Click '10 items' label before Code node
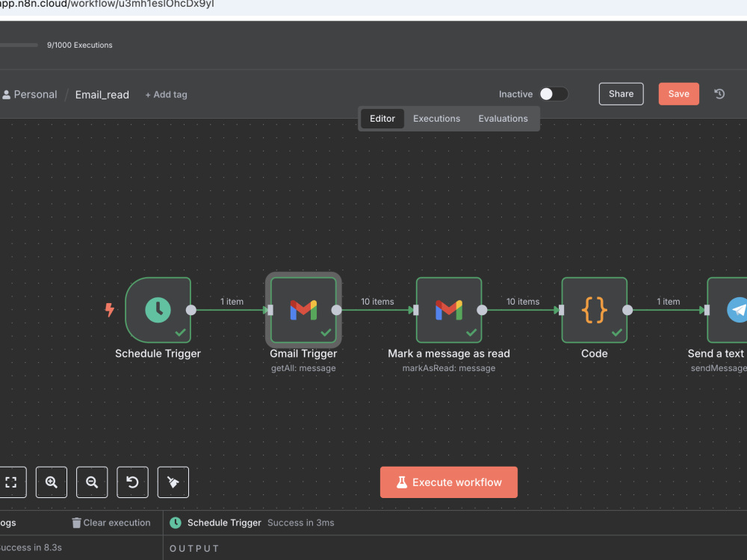The height and width of the screenshot is (560, 747). pyautogui.click(x=523, y=302)
